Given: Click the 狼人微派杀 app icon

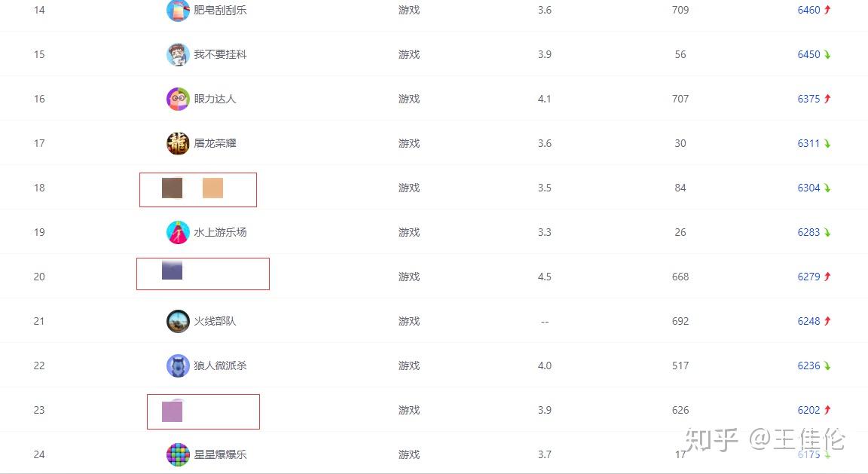Looking at the screenshot, I should [178, 365].
